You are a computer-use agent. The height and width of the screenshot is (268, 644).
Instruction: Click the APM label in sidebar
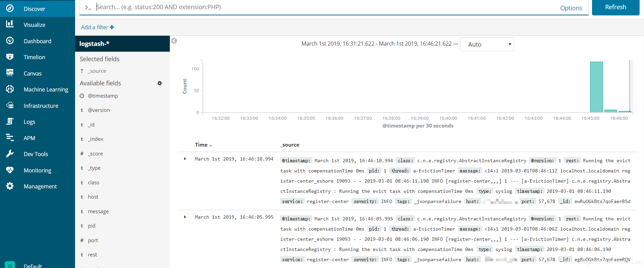pos(29,138)
